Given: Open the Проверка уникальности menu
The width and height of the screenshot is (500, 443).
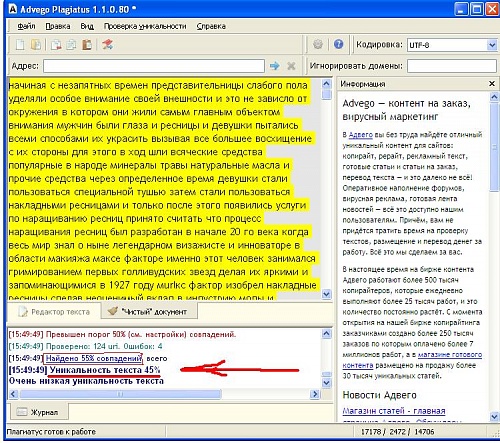Looking at the screenshot, I should [145, 26].
